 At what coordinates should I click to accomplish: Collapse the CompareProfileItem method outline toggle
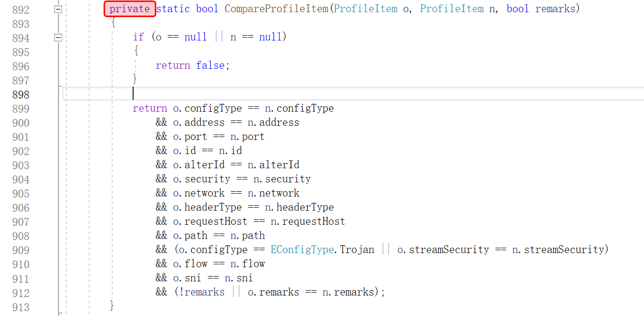[x=59, y=9]
